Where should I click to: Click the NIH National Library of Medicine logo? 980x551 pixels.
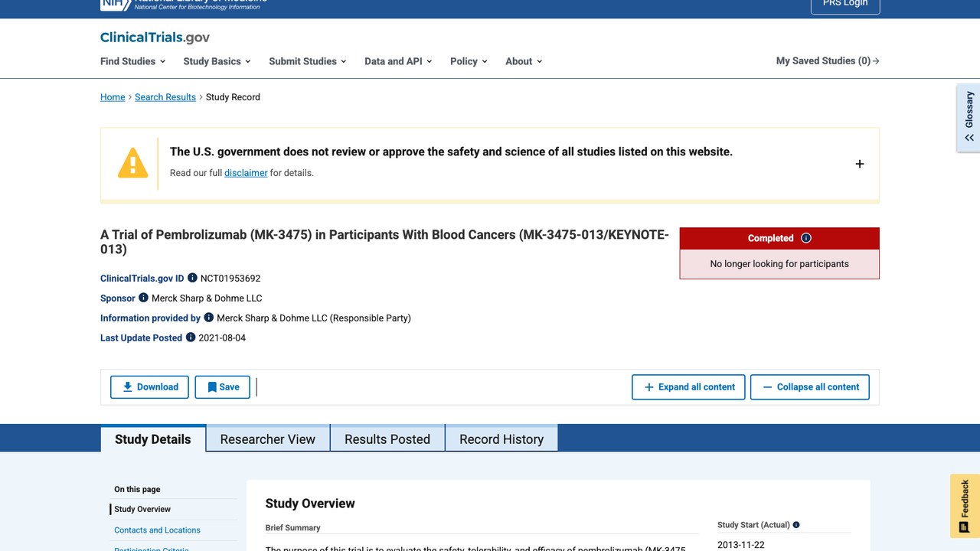click(x=184, y=4)
